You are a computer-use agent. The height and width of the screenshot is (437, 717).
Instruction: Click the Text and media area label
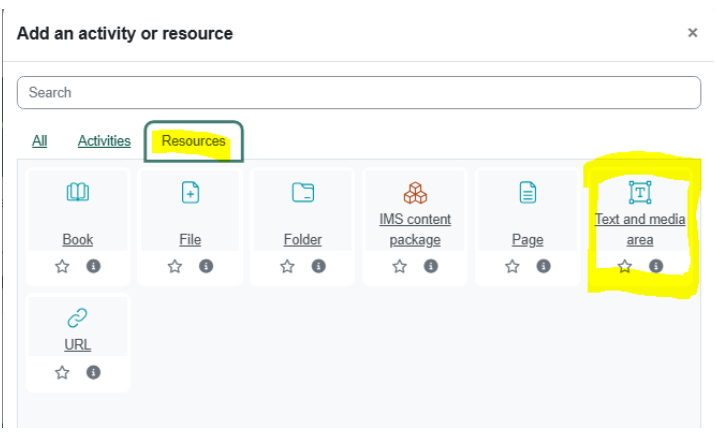pos(639,229)
